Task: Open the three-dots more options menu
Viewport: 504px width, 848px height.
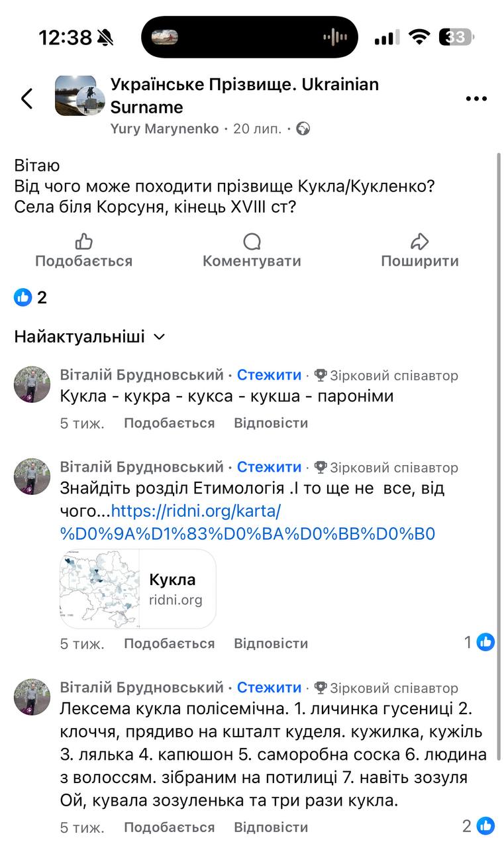Action: click(x=476, y=99)
